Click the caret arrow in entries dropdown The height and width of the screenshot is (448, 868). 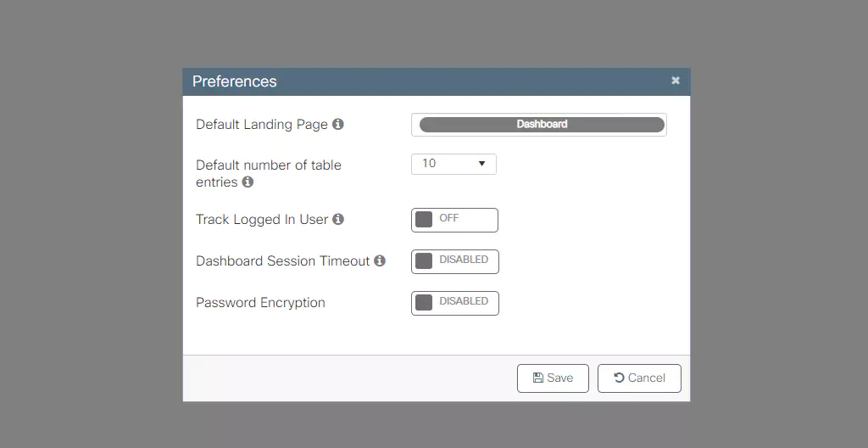click(x=481, y=164)
